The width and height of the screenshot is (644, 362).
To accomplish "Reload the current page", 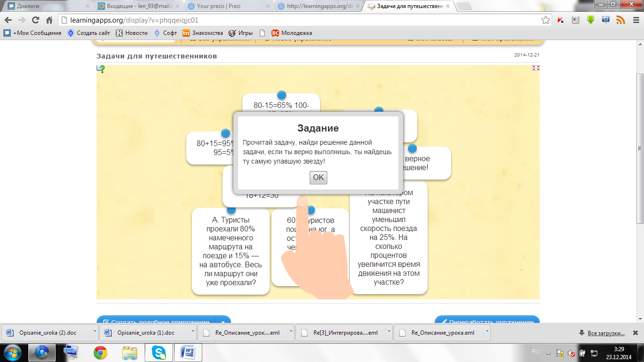I will pyautogui.click(x=35, y=20).
